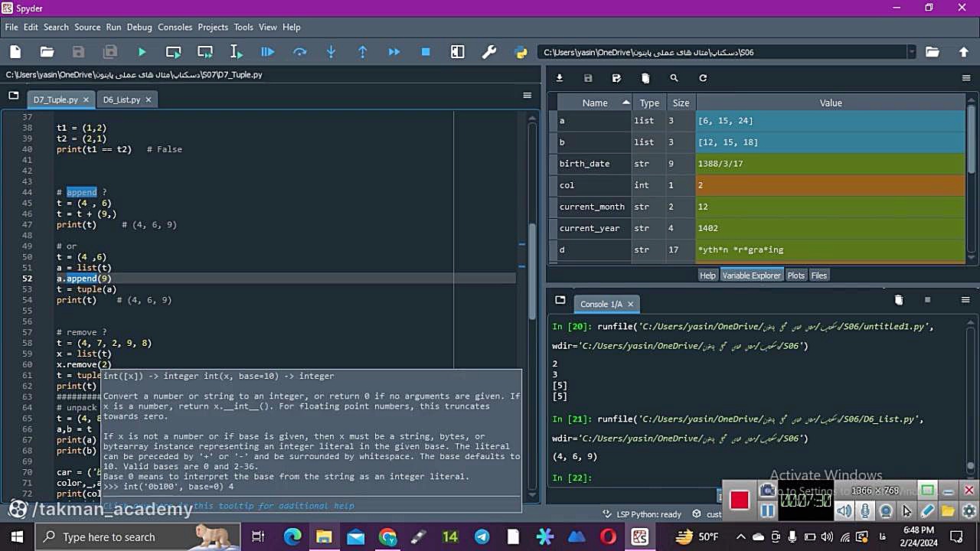Expand the working directory path dropdown
The width and height of the screenshot is (980, 551).
pos(911,52)
